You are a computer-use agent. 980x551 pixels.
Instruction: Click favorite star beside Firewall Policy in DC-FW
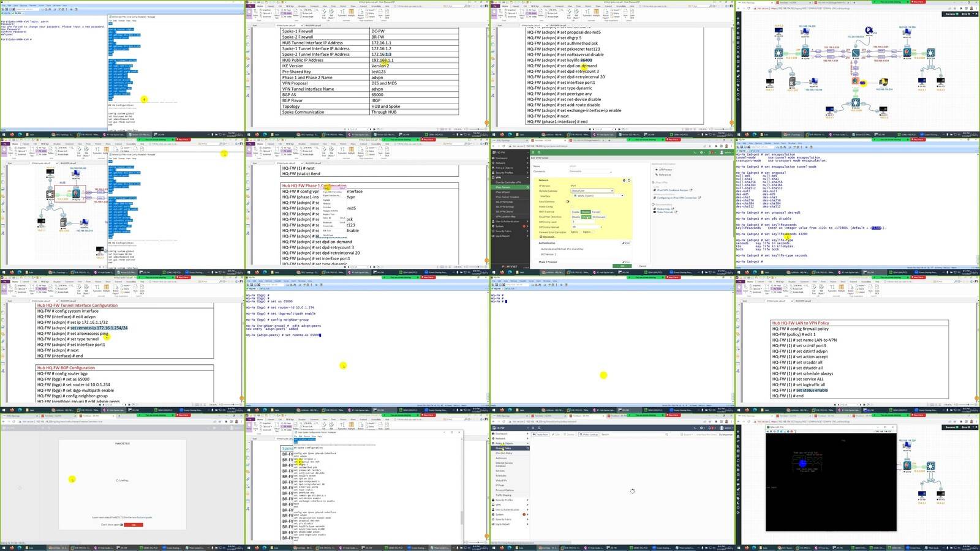coord(527,448)
